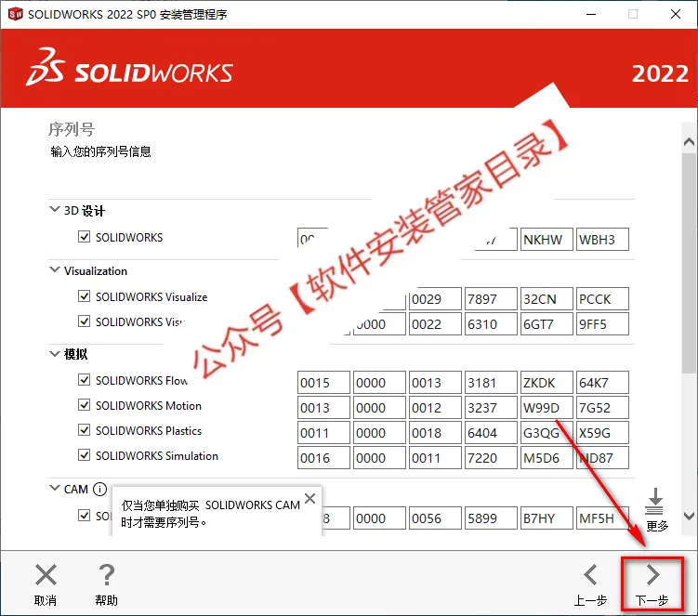Click the 64K7 serial field

(602, 383)
